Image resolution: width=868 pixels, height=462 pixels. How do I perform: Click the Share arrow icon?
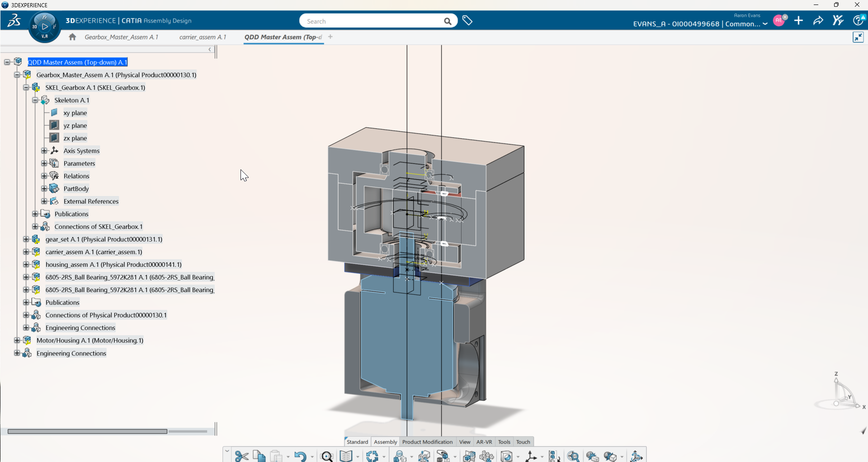tap(818, 20)
